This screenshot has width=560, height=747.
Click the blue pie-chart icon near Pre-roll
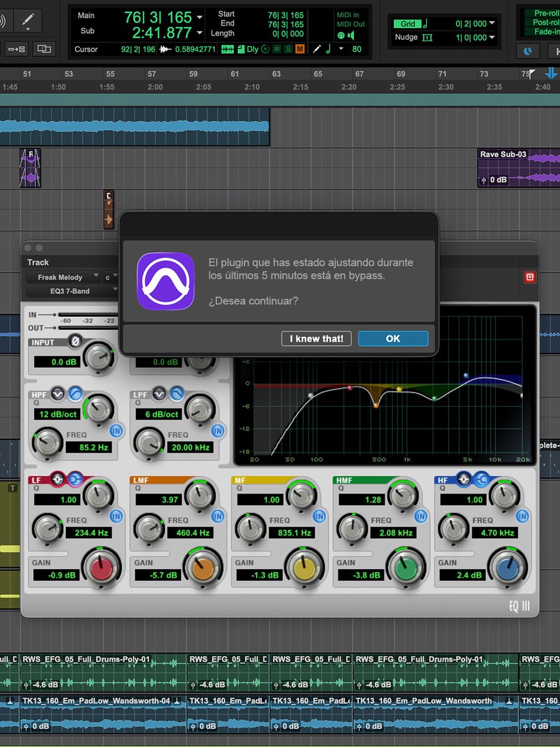pyautogui.click(x=528, y=50)
